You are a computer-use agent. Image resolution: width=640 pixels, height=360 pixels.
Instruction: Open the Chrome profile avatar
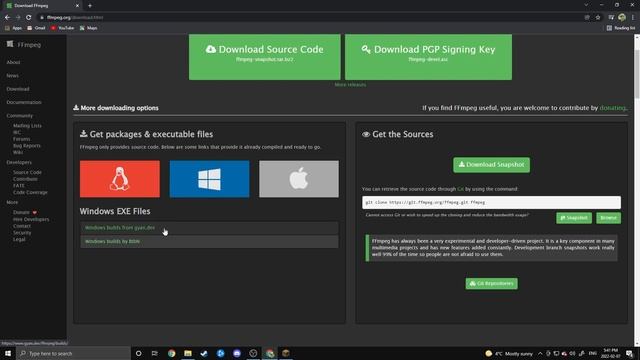click(x=622, y=17)
